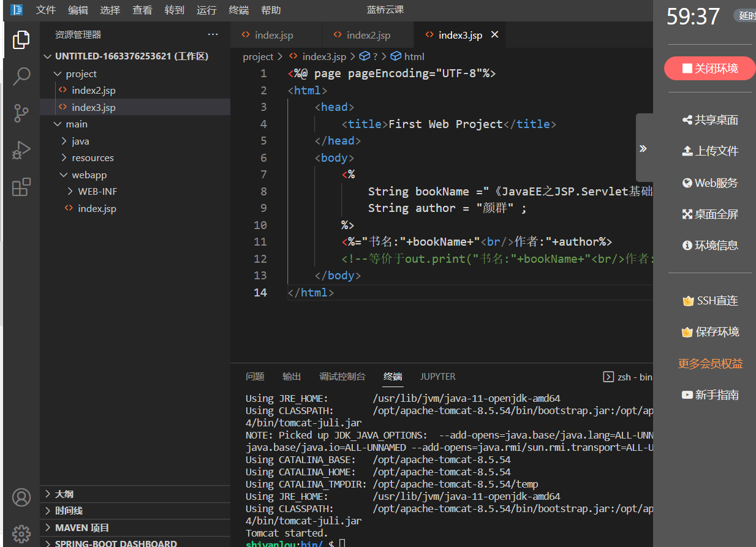756x547 pixels.
Task: Click the First Web Project title text
Action: tap(445, 124)
